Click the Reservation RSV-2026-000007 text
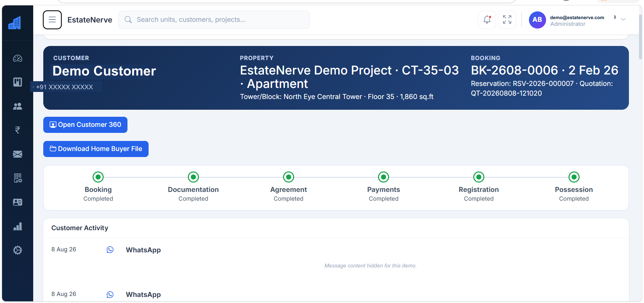This screenshot has width=644, height=303. point(522,84)
